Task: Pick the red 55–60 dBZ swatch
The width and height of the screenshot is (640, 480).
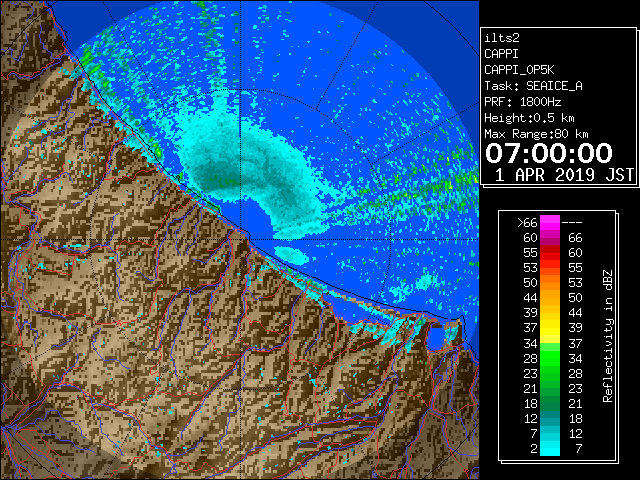Action: [550, 253]
